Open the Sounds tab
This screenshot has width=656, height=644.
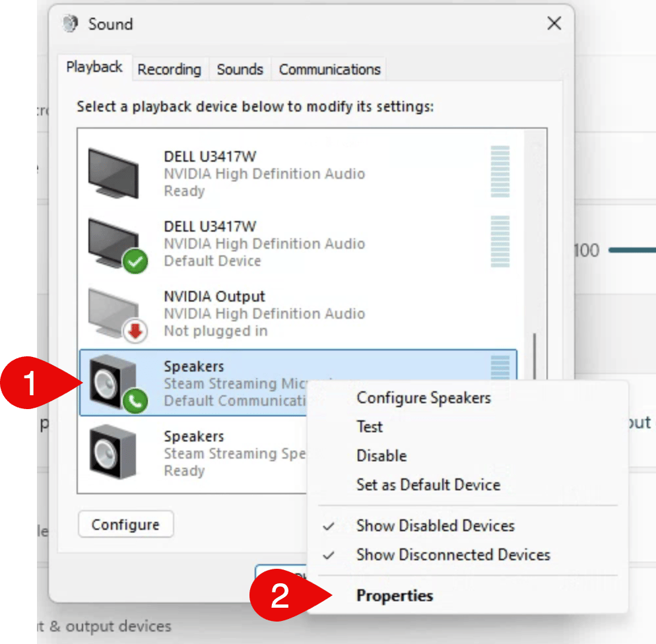(x=240, y=69)
